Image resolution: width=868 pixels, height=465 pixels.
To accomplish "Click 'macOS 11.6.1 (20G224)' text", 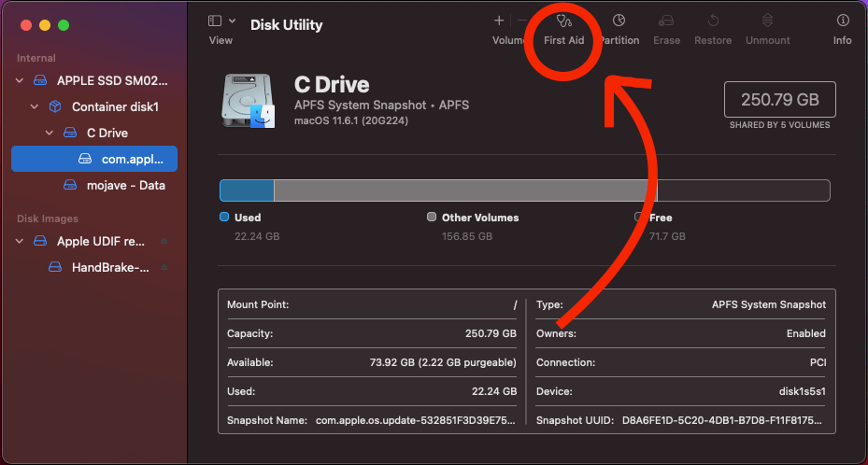I will [351, 120].
